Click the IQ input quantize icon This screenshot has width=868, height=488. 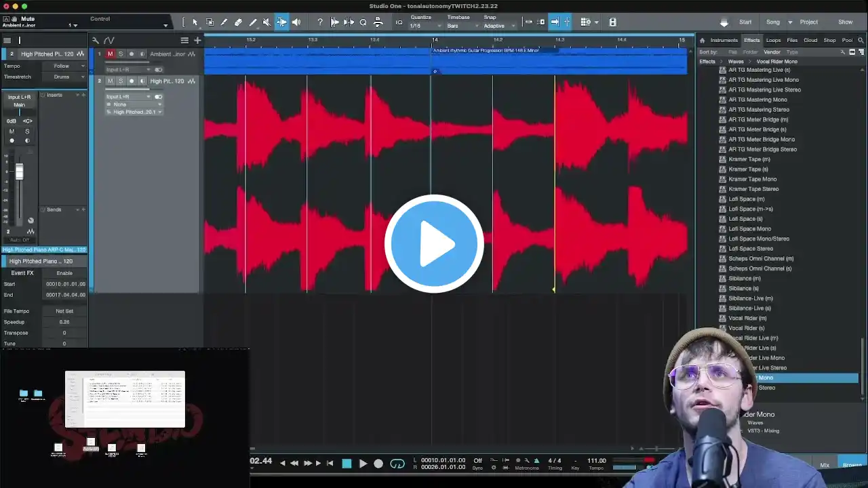[399, 22]
